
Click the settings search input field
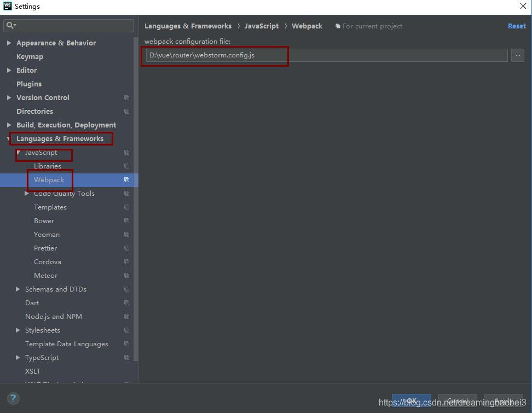[x=68, y=25]
